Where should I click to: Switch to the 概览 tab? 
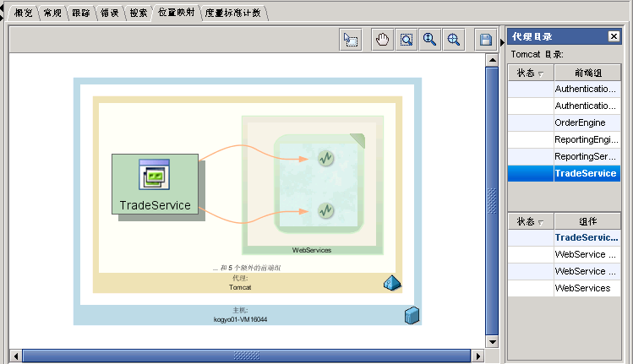coord(24,13)
